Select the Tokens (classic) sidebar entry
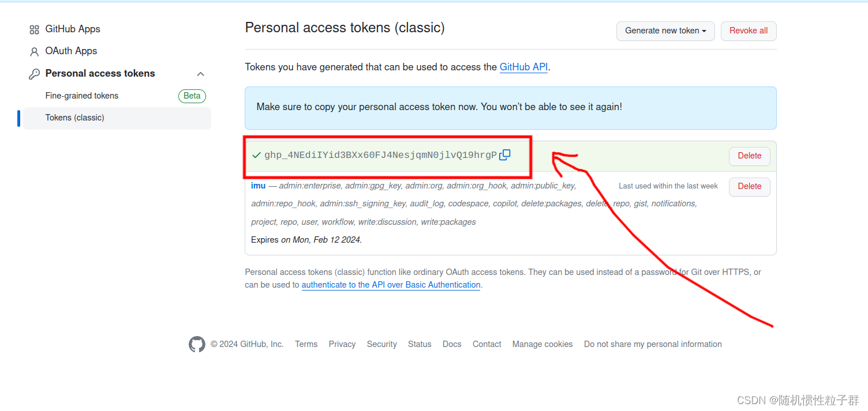This screenshot has width=868, height=411. pyautogui.click(x=75, y=118)
